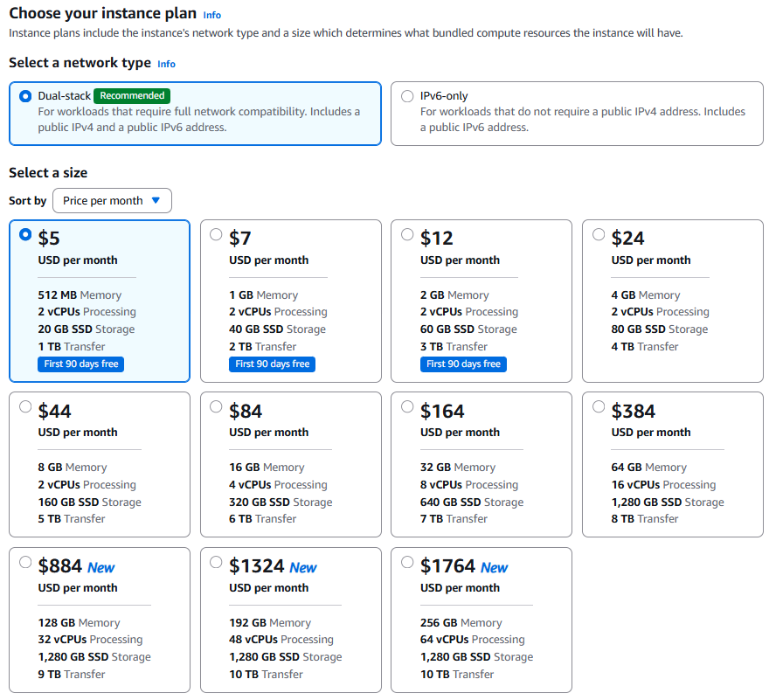Open Info beside "Choose your instance plan"
The width and height of the screenshot is (769, 700).
[211, 14]
